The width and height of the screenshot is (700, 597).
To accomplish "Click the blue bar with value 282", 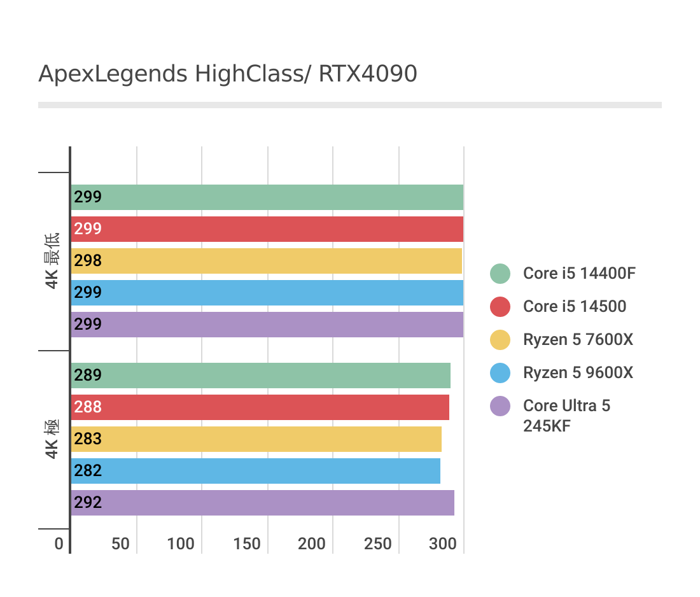I will (x=255, y=471).
